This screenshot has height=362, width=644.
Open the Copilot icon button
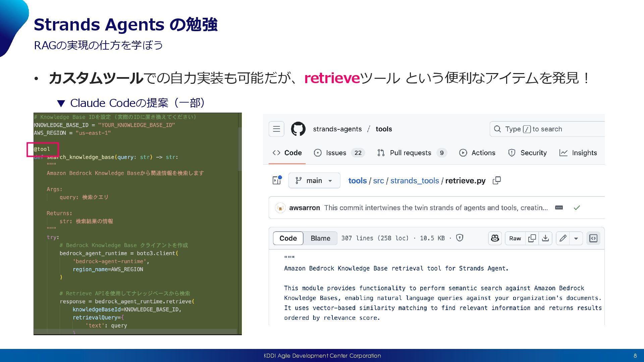[x=495, y=238]
